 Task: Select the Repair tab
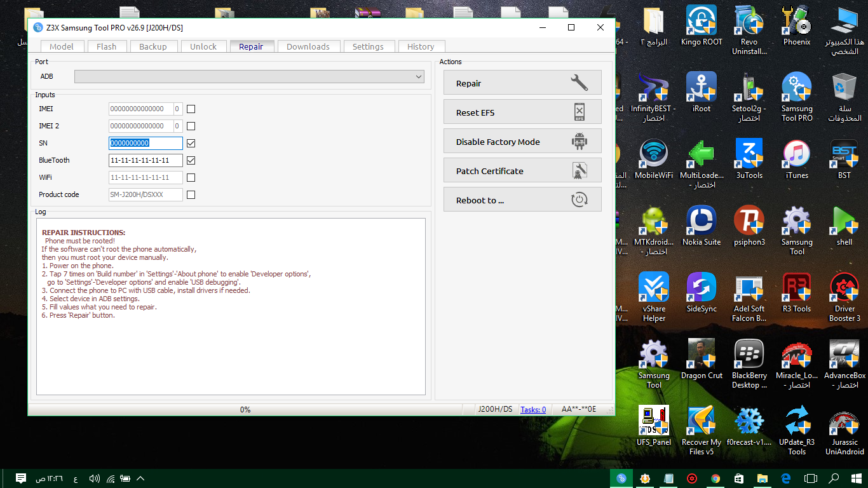click(251, 46)
